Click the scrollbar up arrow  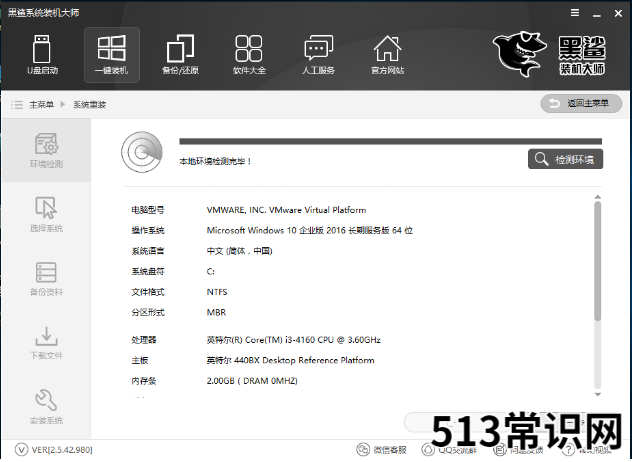(x=598, y=197)
